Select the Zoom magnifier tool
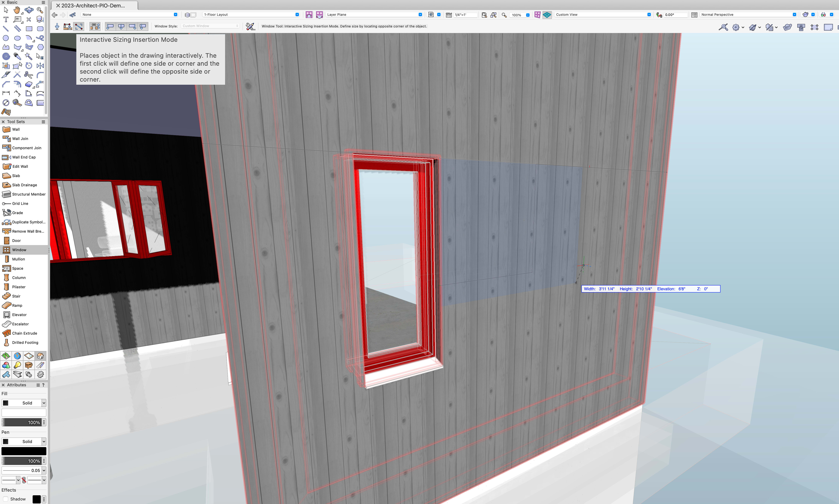The width and height of the screenshot is (839, 504). 40,10
